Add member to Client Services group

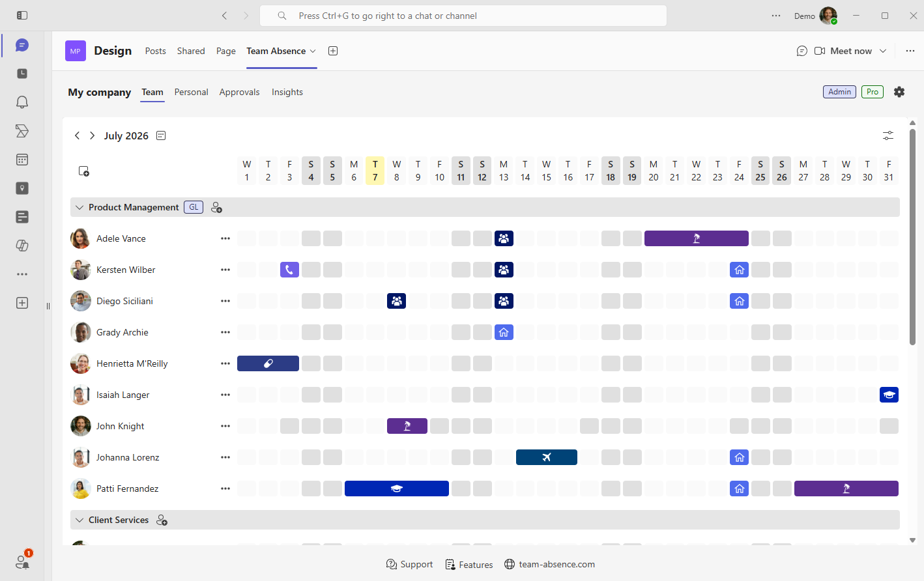point(162,520)
